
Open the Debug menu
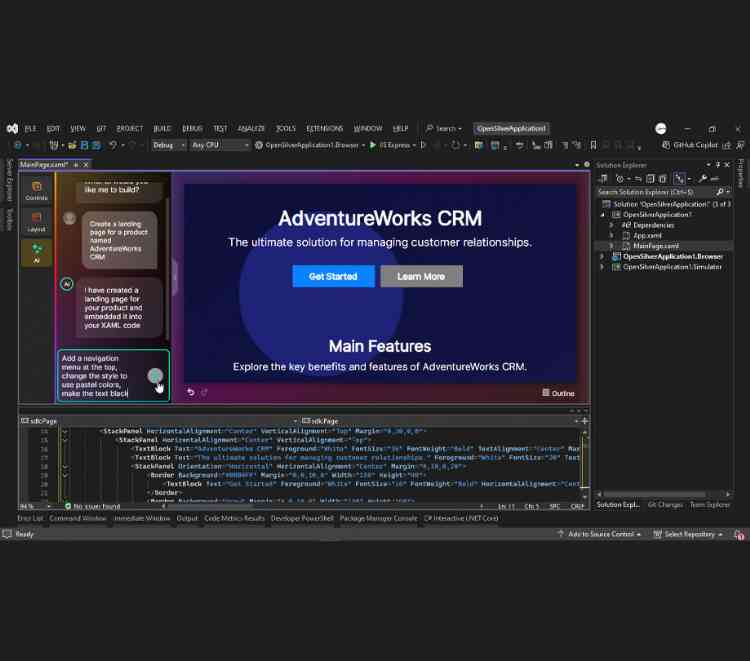point(192,128)
